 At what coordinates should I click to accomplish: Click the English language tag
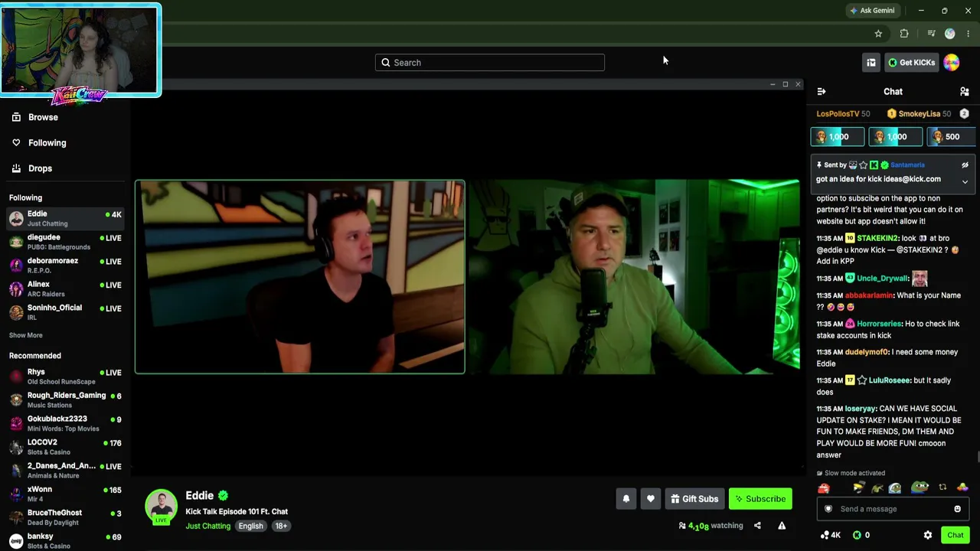(x=250, y=526)
